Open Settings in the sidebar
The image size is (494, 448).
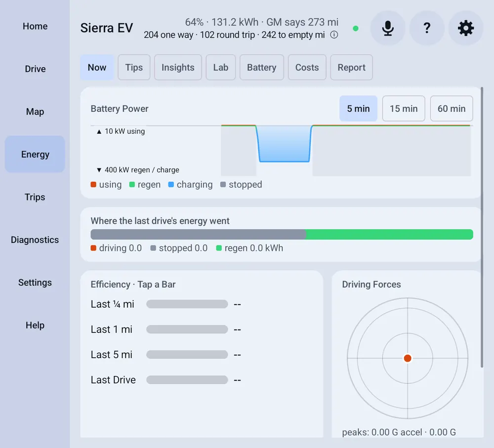point(35,282)
